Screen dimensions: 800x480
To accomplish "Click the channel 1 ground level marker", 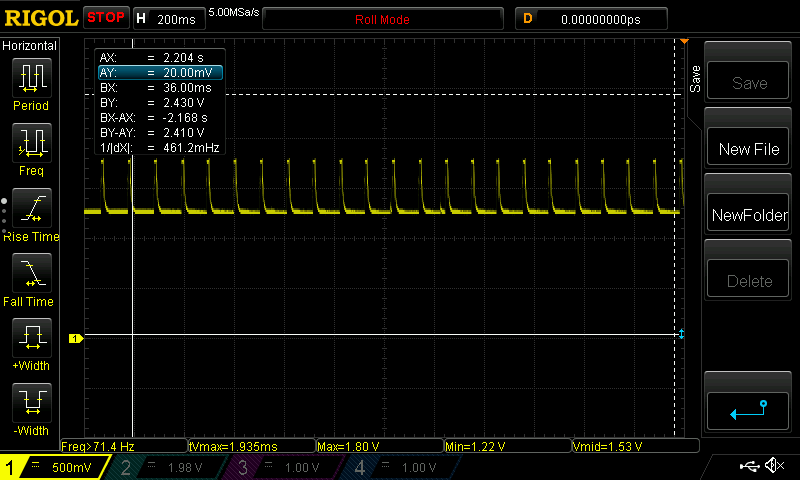I will [x=76, y=338].
